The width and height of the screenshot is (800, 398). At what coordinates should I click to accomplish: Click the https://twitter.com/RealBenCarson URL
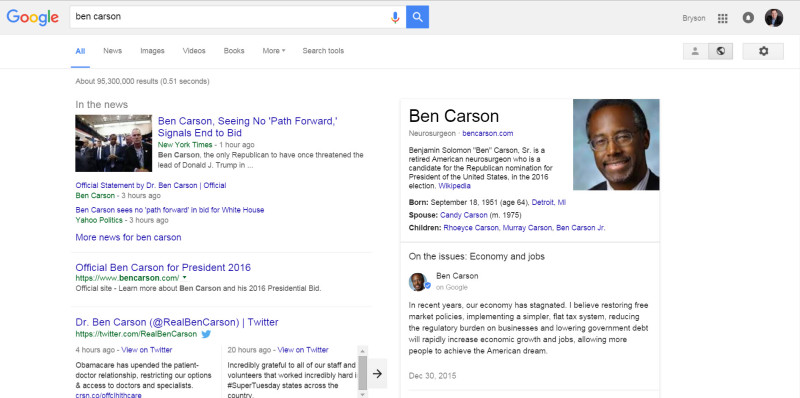tap(136, 334)
